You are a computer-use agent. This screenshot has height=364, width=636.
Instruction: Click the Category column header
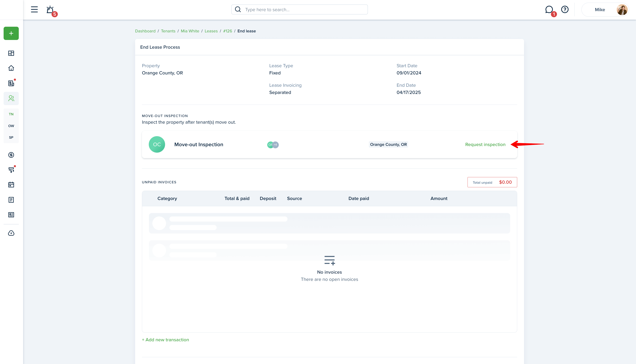[167, 198]
